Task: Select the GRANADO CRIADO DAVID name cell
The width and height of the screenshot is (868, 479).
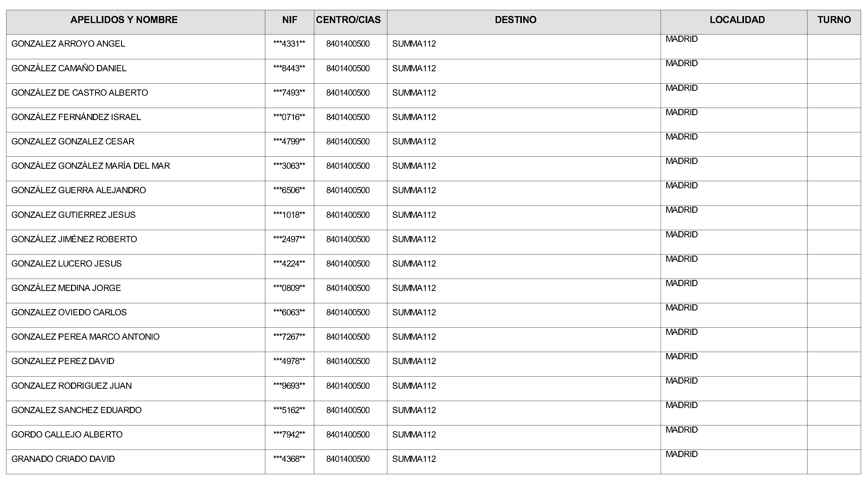Action: 63,459
